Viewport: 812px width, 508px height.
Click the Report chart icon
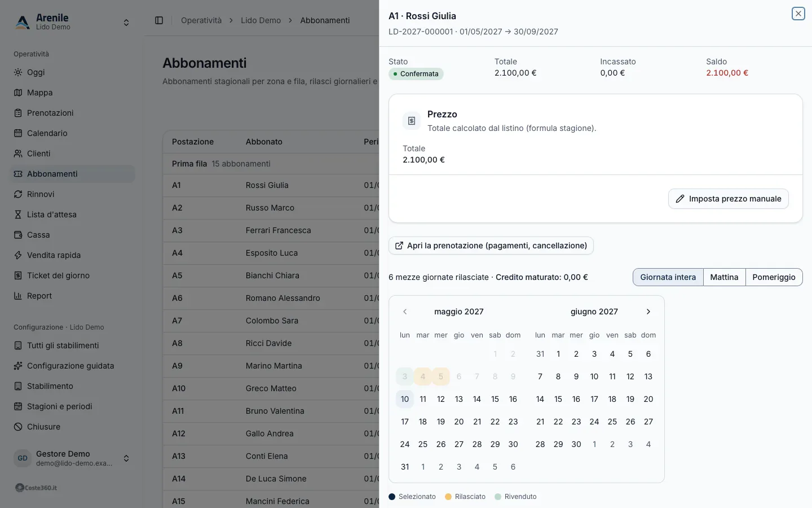click(18, 296)
